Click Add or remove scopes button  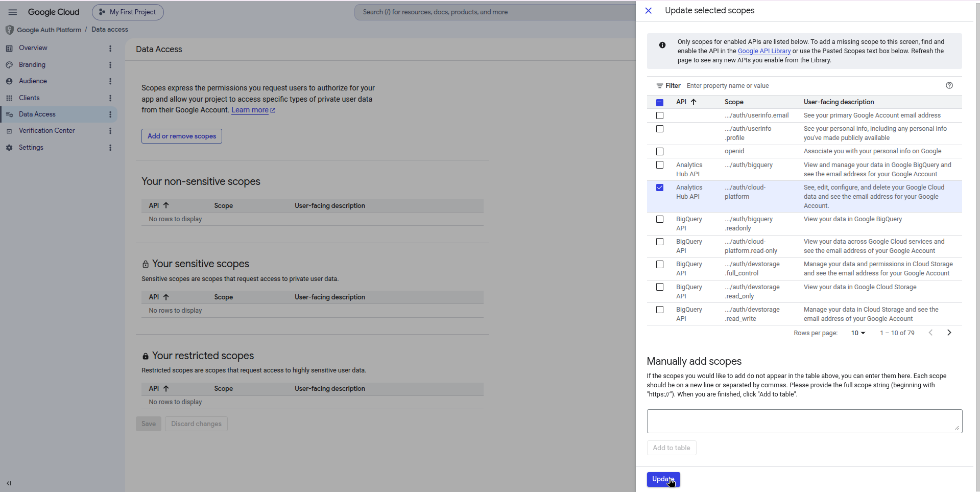[182, 136]
